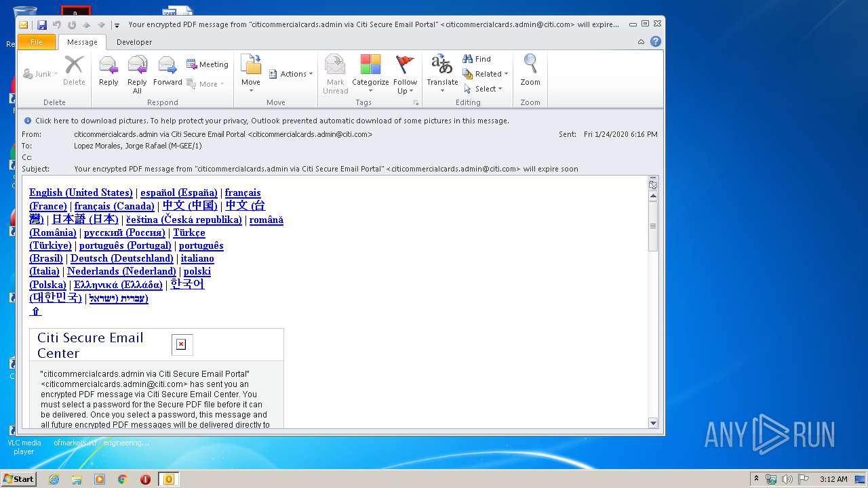Choose the Nederlands (Nederland) link
The image size is (868, 488).
pos(121,271)
